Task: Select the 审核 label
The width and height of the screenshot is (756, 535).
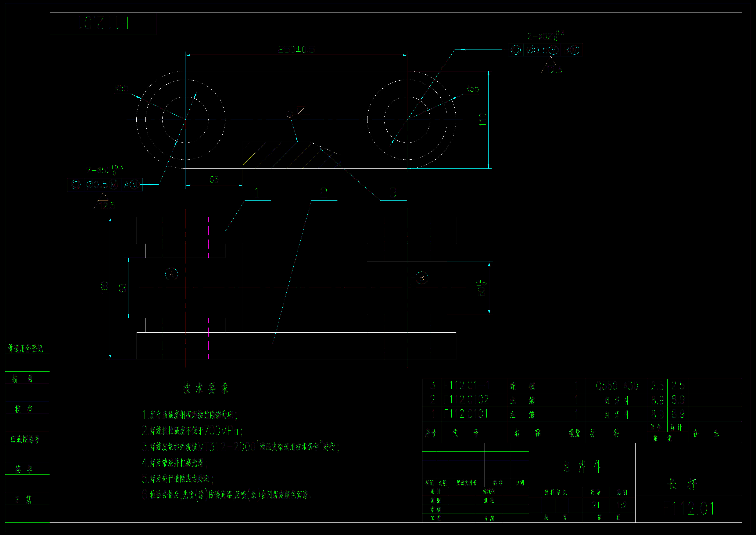Action: point(436,509)
